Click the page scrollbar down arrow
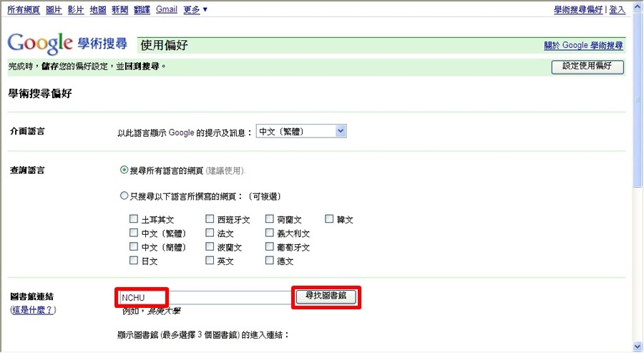644x353 pixels. point(638,347)
